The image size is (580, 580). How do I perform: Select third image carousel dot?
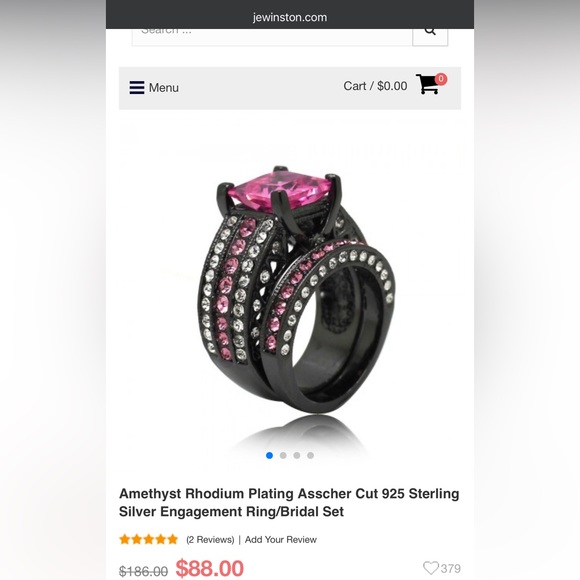297,455
